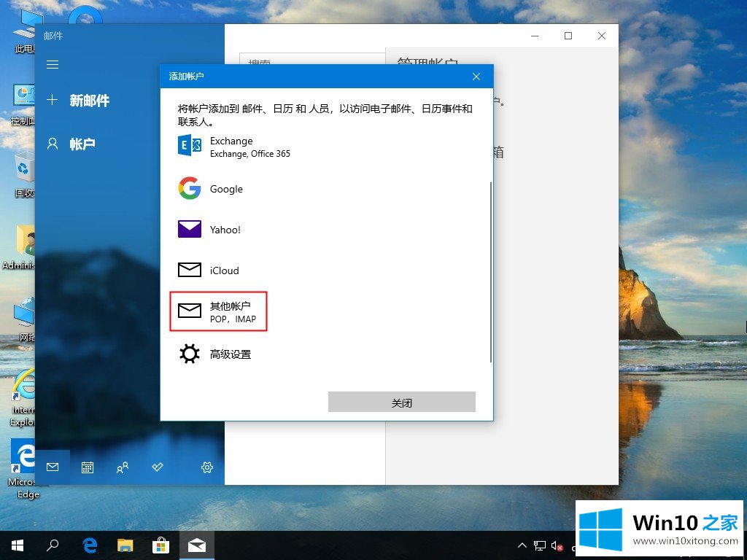747x560 pixels.
Task: Switch to Mail view in bottom bar
Action: click(53, 467)
